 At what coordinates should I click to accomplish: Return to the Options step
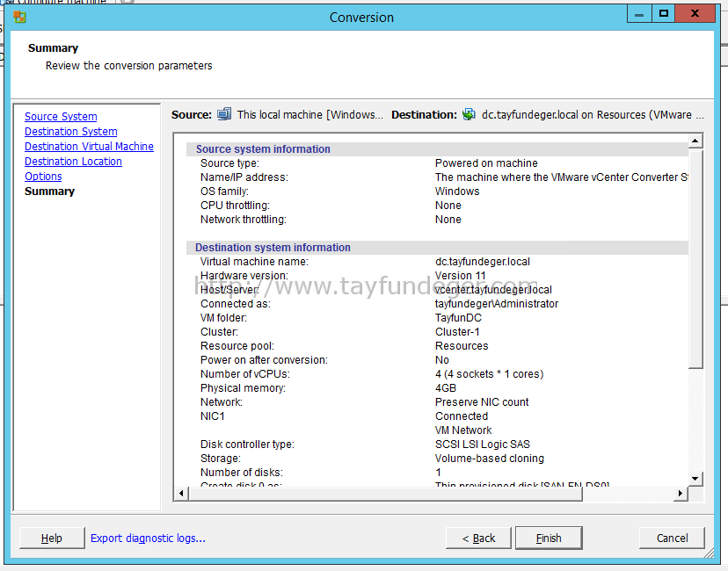[43, 177]
